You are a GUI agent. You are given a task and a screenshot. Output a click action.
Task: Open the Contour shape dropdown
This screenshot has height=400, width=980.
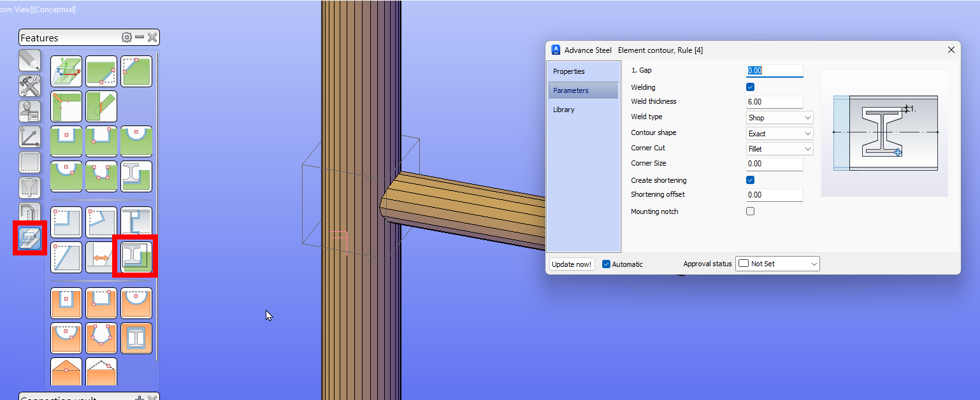pos(780,134)
